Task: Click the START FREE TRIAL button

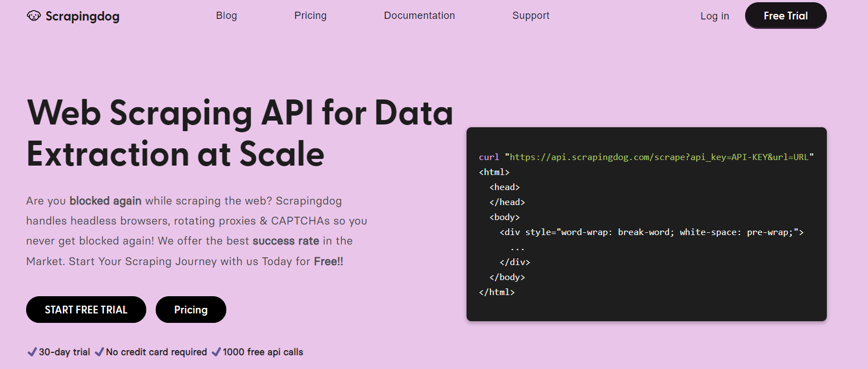Action: click(86, 310)
